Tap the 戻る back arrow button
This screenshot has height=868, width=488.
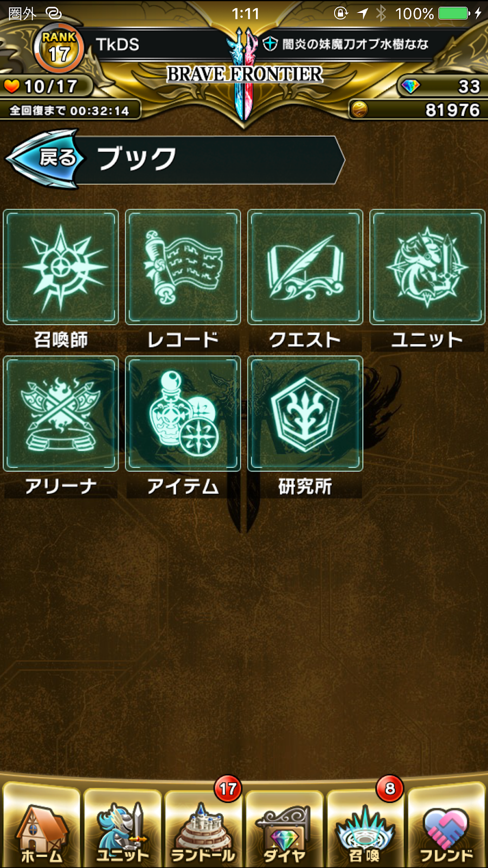[46, 158]
